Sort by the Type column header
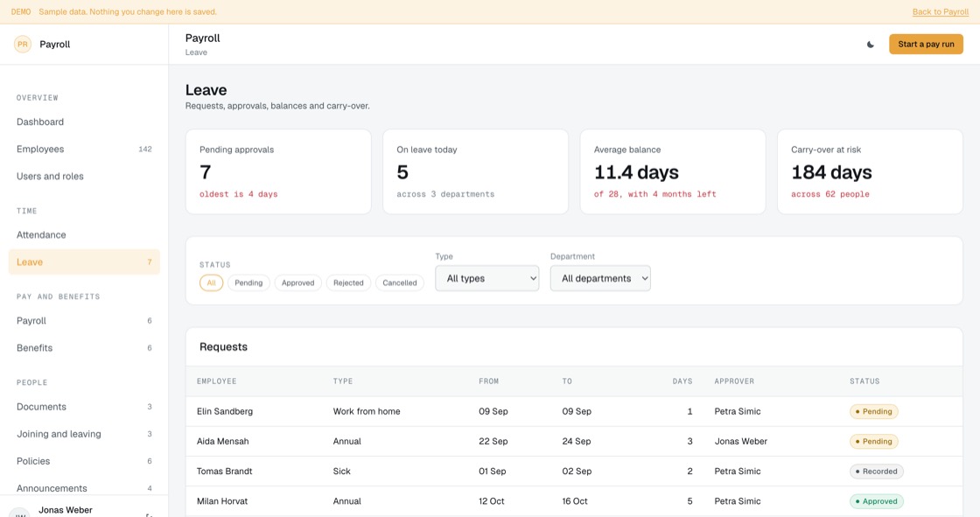The height and width of the screenshot is (517, 980). pos(342,381)
